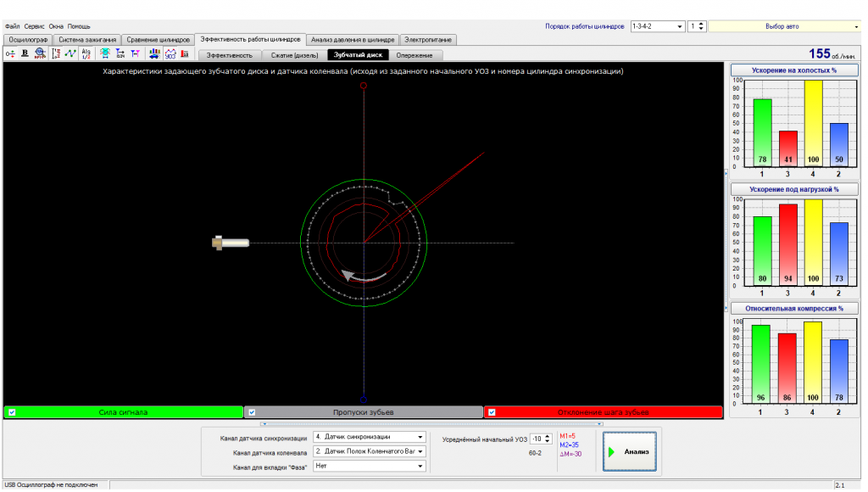Open the Сервис menu
Viewport: 868px width, 492px height.
pos(34,26)
